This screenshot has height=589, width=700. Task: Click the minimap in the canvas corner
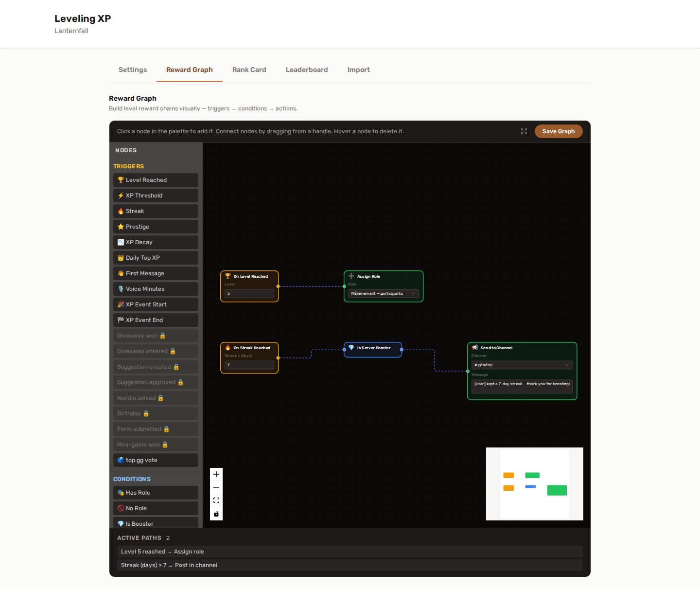coord(535,484)
